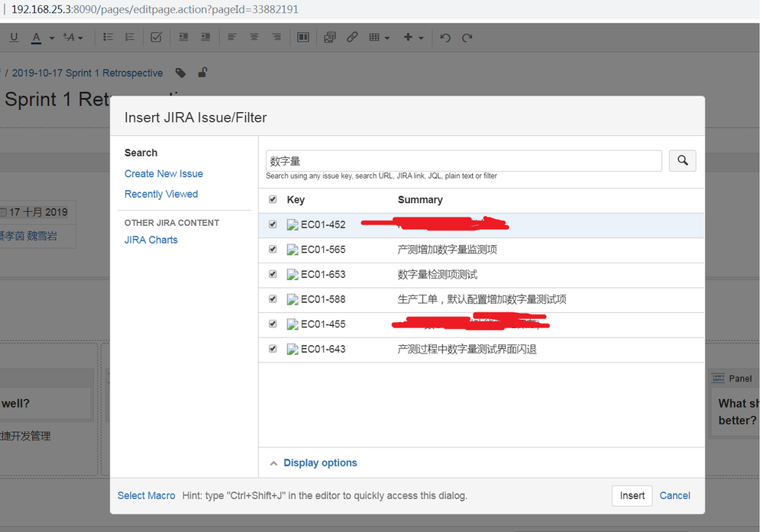Image resolution: width=763 pixels, height=532 pixels.
Task: Select the EC01-565 issue key
Action: tap(323, 250)
